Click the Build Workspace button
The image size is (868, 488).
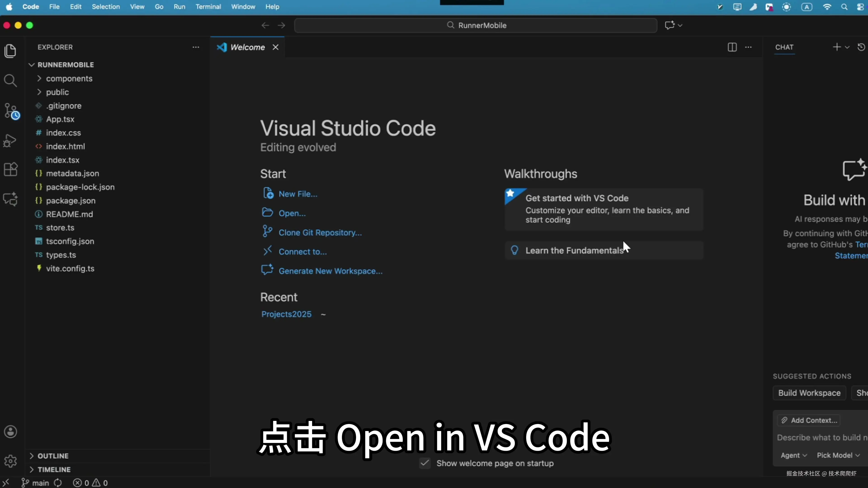(809, 393)
